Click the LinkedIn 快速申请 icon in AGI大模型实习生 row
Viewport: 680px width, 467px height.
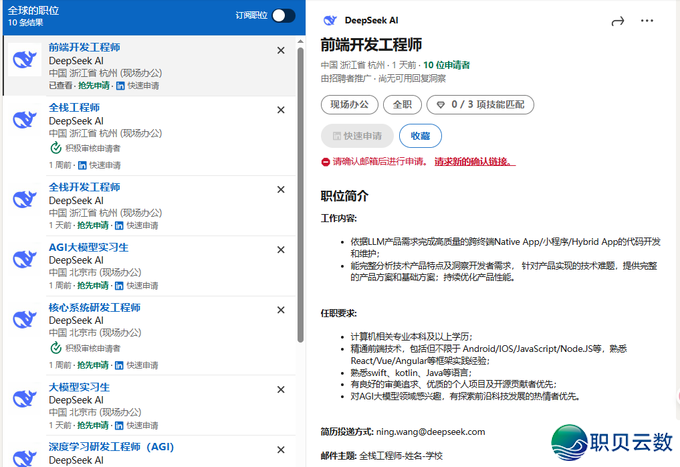(119, 286)
